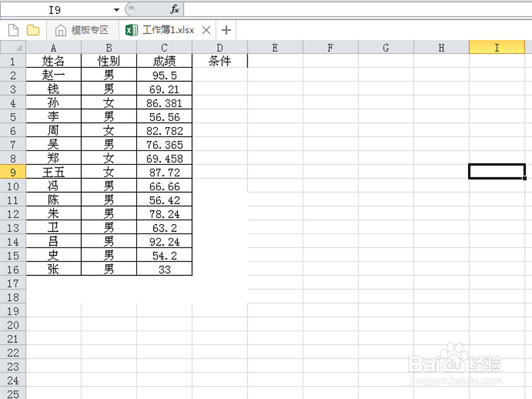Image resolution: width=532 pixels, height=399 pixels.
Task: Click the cell containing 孙
Action: (x=54, y=103)
